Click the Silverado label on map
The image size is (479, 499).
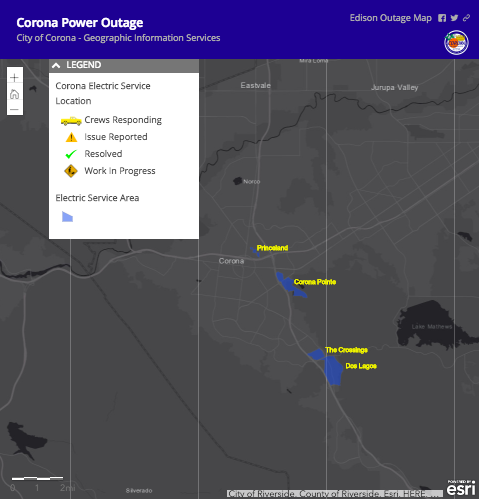pos(139,491)
